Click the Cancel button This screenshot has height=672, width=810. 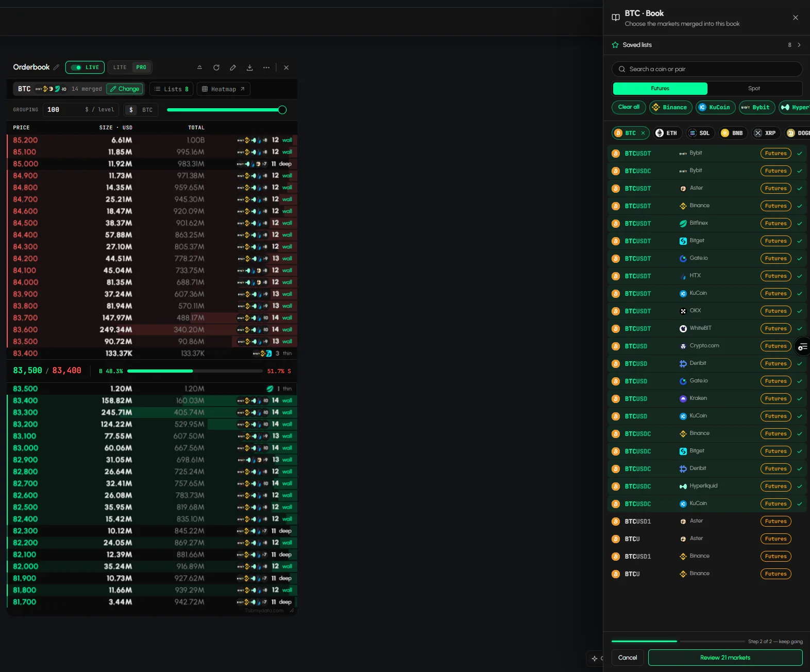click(628, 658)
